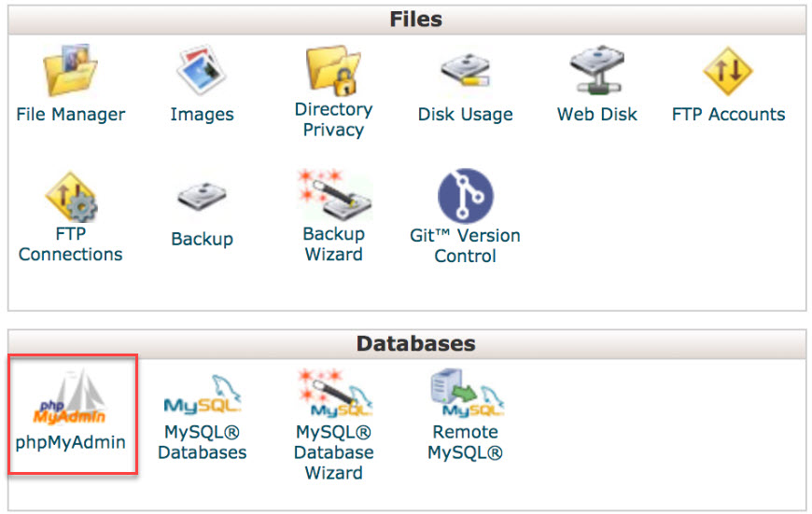Click the Images photo icon
812x514 pixels.
pos(202,70)
